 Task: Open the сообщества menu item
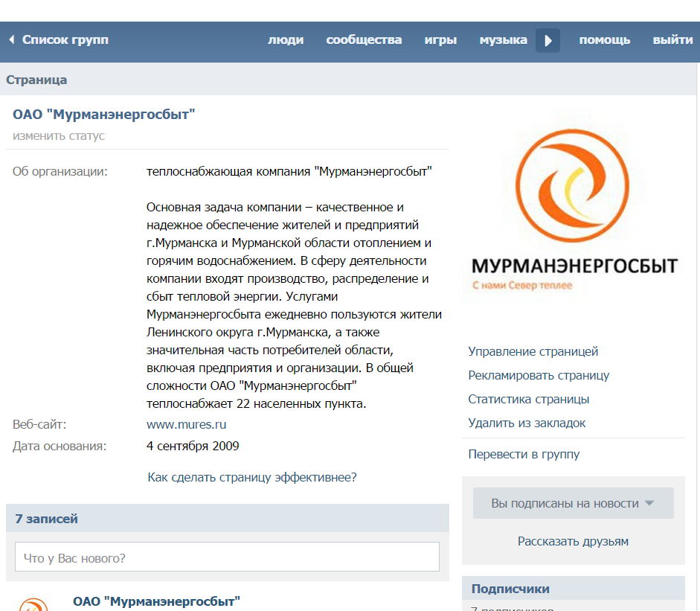[364, 40]
